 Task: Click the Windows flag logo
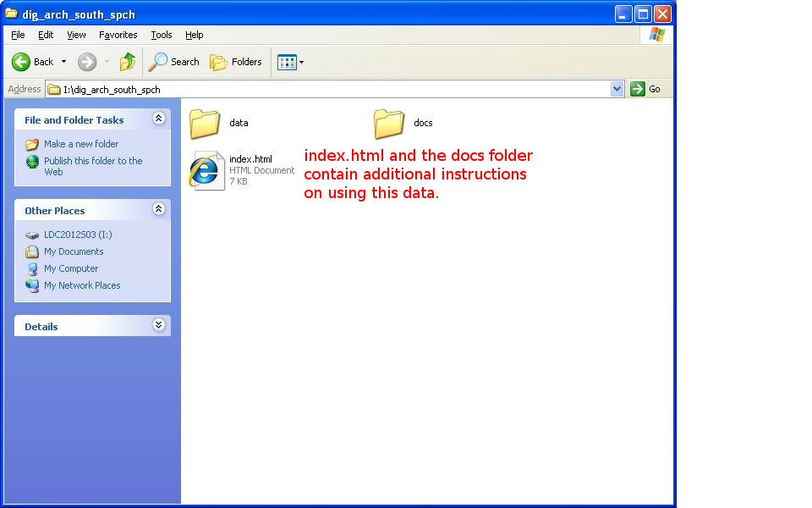click(657, 35)
